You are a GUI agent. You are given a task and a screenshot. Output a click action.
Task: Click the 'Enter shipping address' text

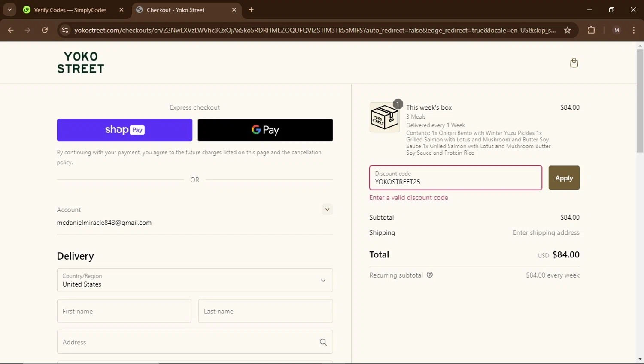point(546,232)
